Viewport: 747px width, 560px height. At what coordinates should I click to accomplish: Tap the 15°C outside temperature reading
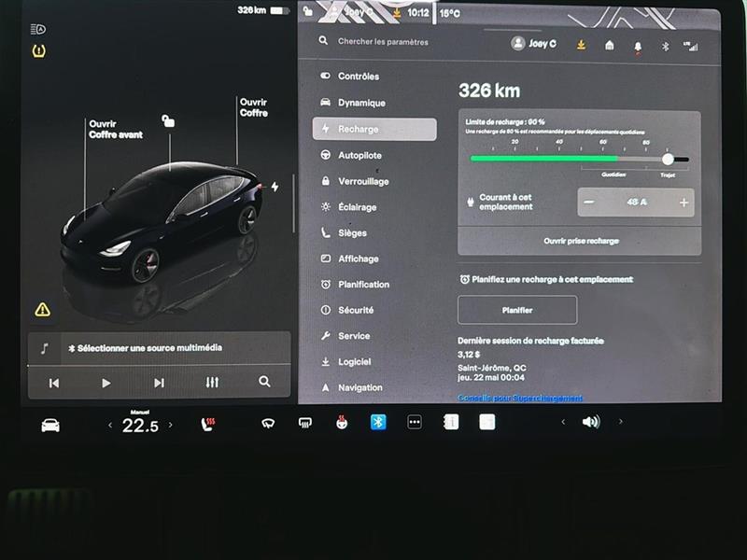coord(450,13)
